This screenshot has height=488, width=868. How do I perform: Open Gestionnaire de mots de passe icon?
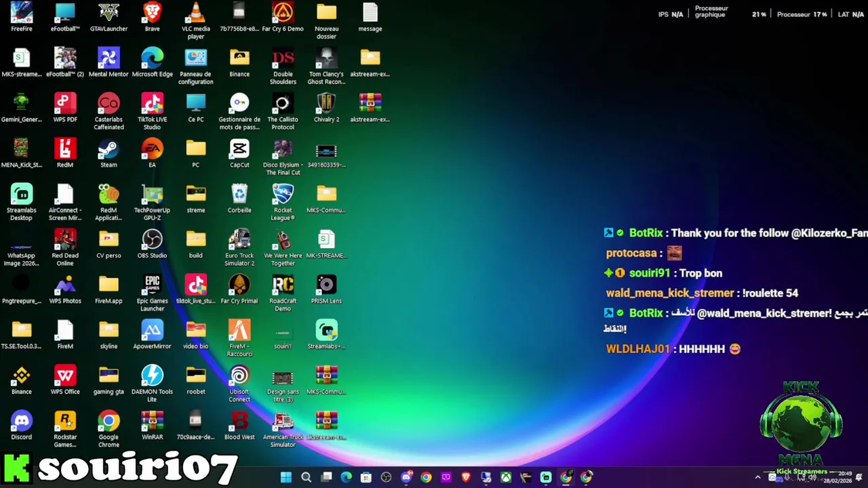(239, 112)
